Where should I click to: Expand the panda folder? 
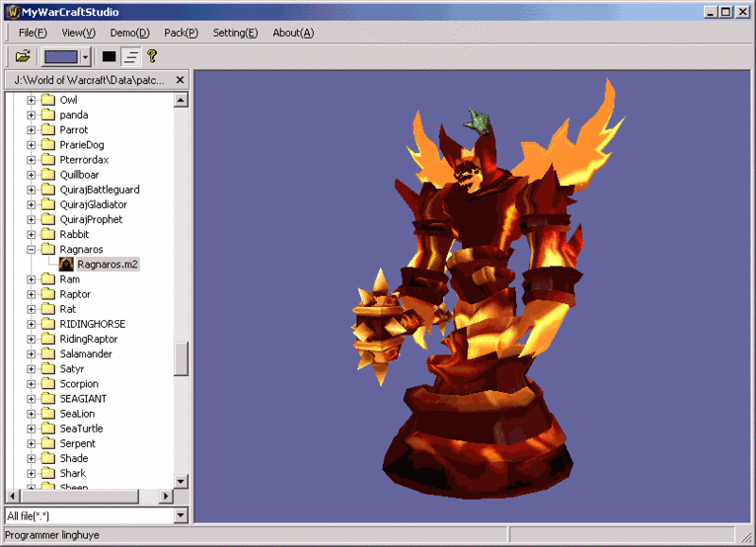[31, 115]
